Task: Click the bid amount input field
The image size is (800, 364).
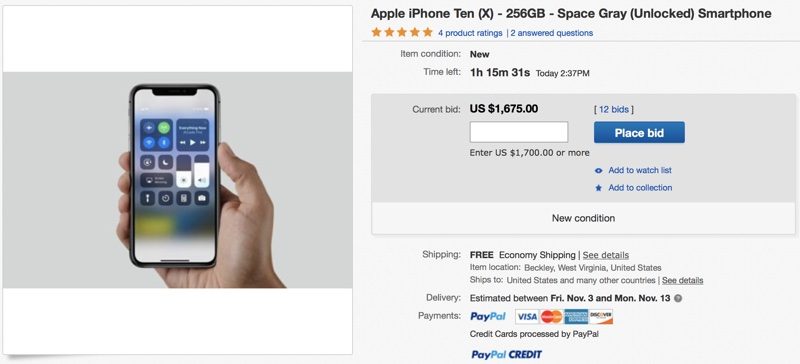Action: tap(519, 132)
